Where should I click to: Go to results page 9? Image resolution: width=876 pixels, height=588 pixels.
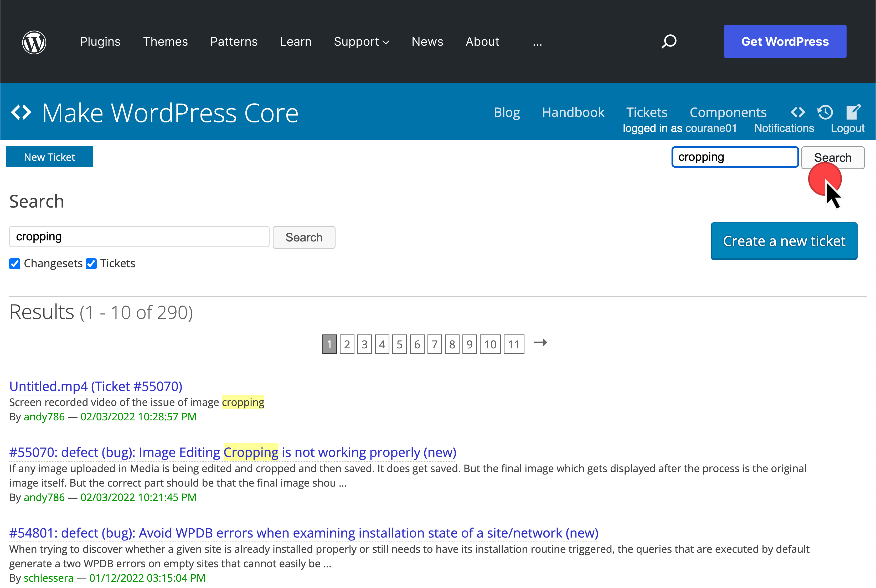[470, 344]
